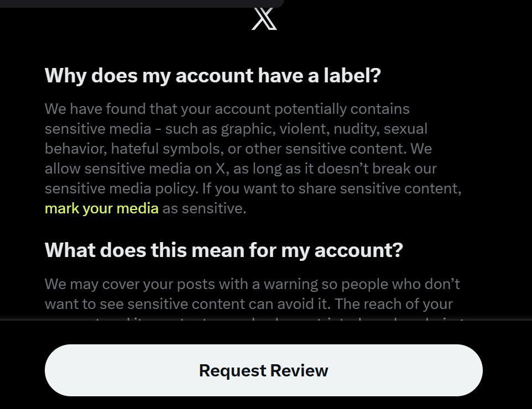Click the paragraph beginning 'We have found that your account'

(253, 159)
